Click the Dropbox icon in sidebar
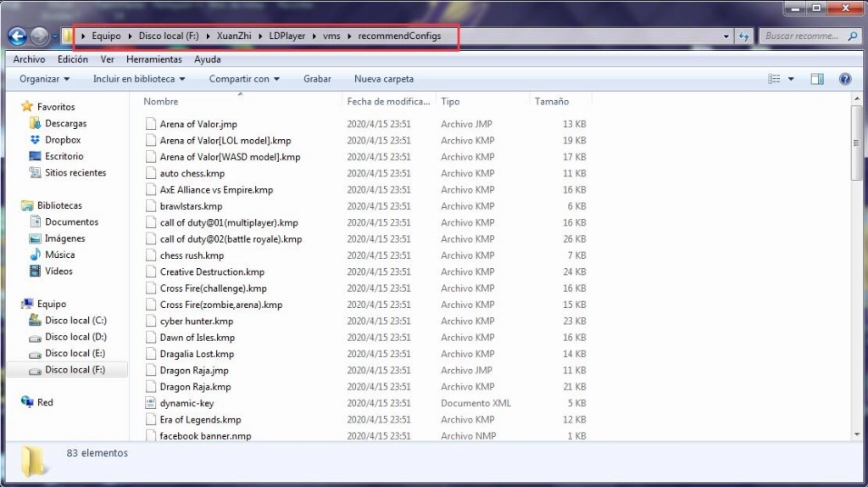The width and height of the screenshot is (868, 487). [35, 140]
